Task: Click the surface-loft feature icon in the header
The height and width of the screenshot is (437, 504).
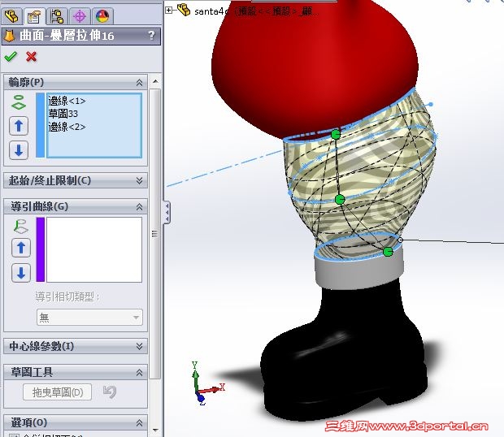Action: coord(9,36)
